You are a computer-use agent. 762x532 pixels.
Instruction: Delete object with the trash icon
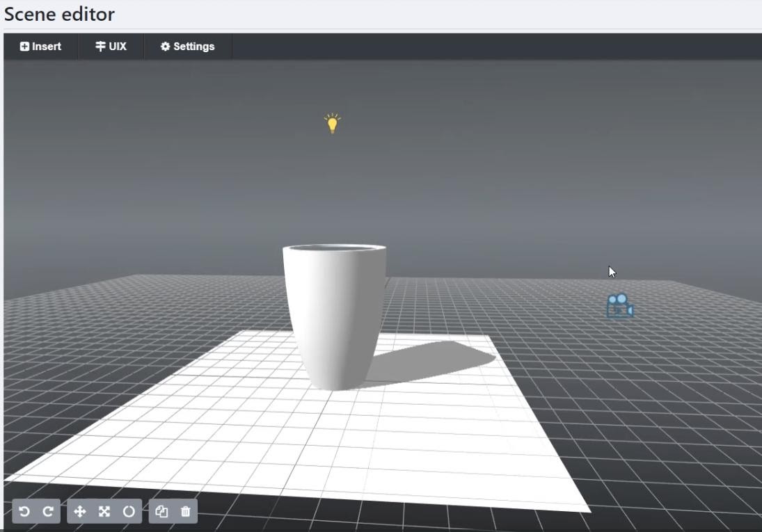(185, 512)
